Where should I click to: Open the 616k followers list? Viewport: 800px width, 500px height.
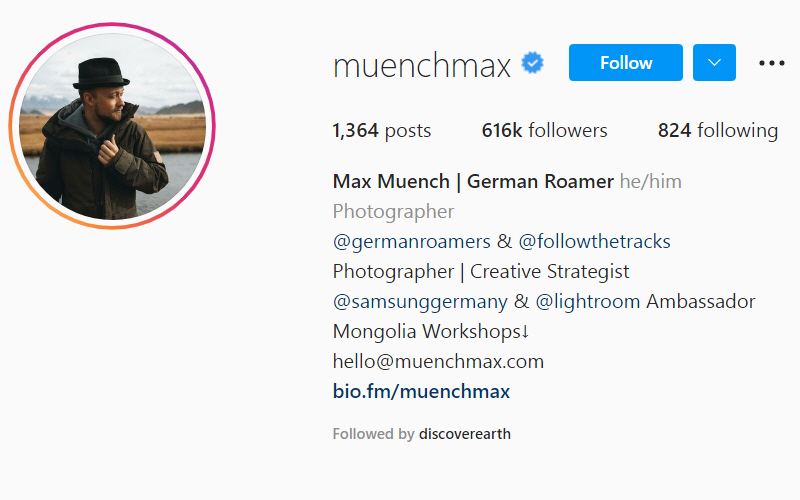pyautogui.click(x=544, y=130)
